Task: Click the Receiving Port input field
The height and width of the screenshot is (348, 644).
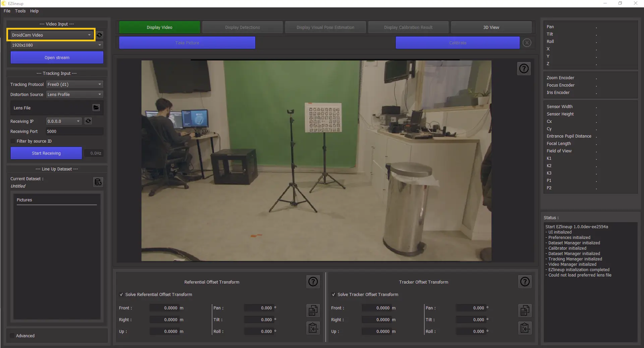Action: [x=74, y=132]
